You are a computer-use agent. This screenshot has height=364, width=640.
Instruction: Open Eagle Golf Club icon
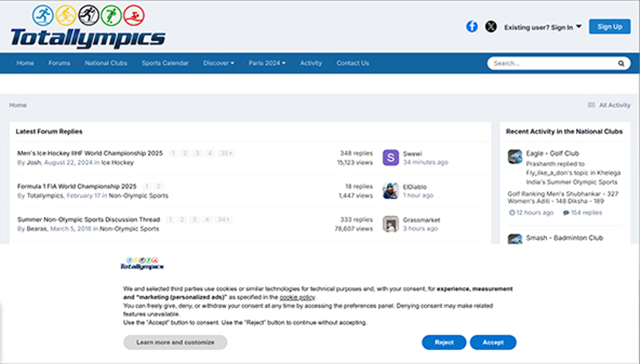(515, 157)
